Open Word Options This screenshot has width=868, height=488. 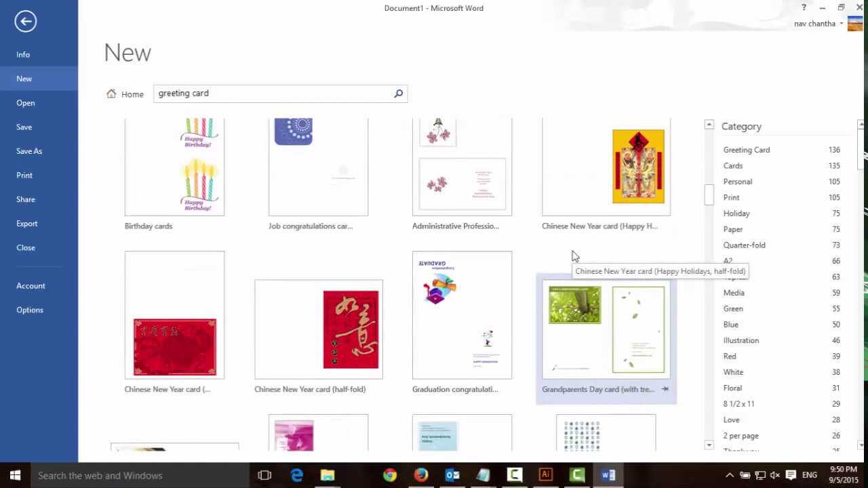pyautogui.click(x=39, y=310)
